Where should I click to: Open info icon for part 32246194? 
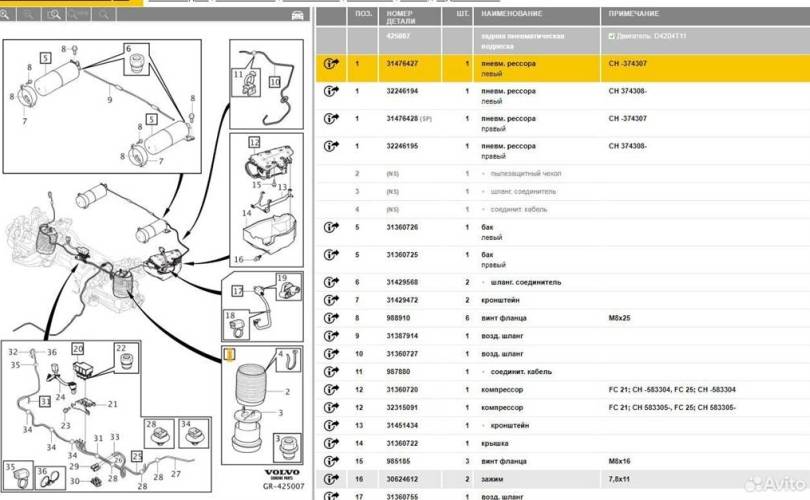point(331,92)
